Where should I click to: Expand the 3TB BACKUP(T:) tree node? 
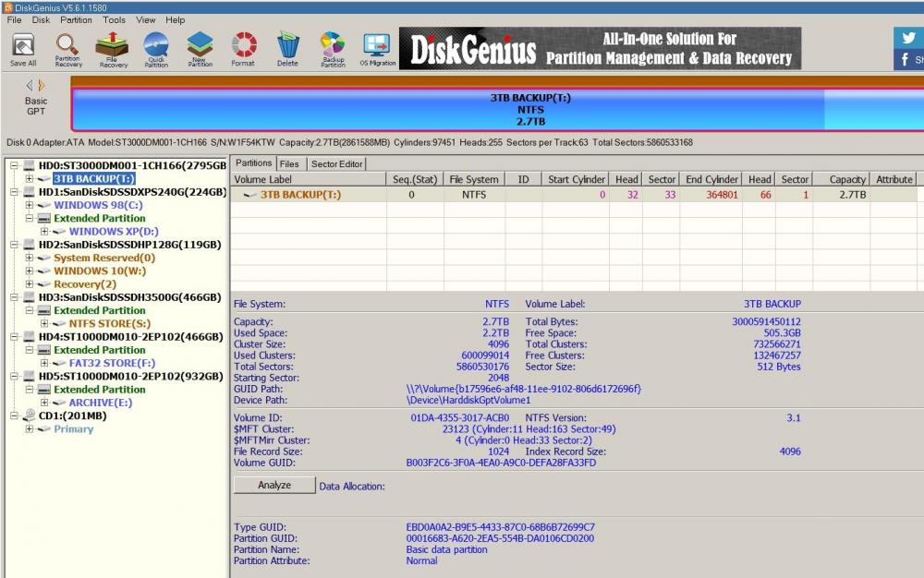pyautogui.click(x=29, y=178)
